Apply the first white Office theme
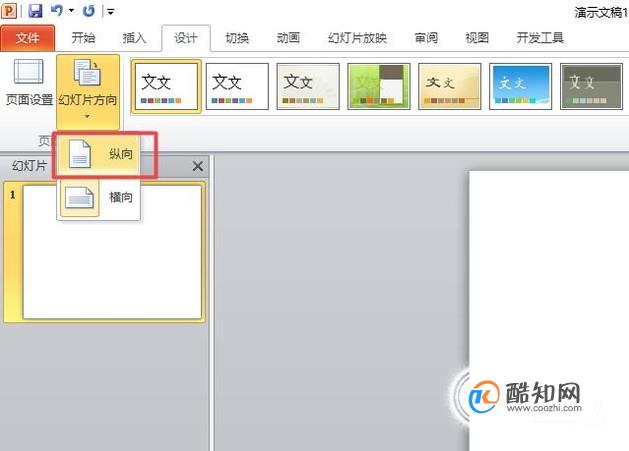 point(166,86)
